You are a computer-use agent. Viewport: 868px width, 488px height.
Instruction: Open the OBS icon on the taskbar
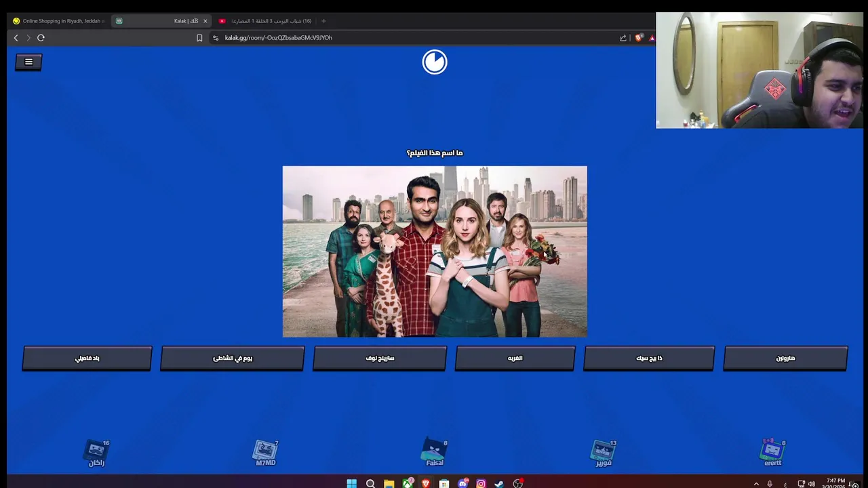(x=518, y=483)
